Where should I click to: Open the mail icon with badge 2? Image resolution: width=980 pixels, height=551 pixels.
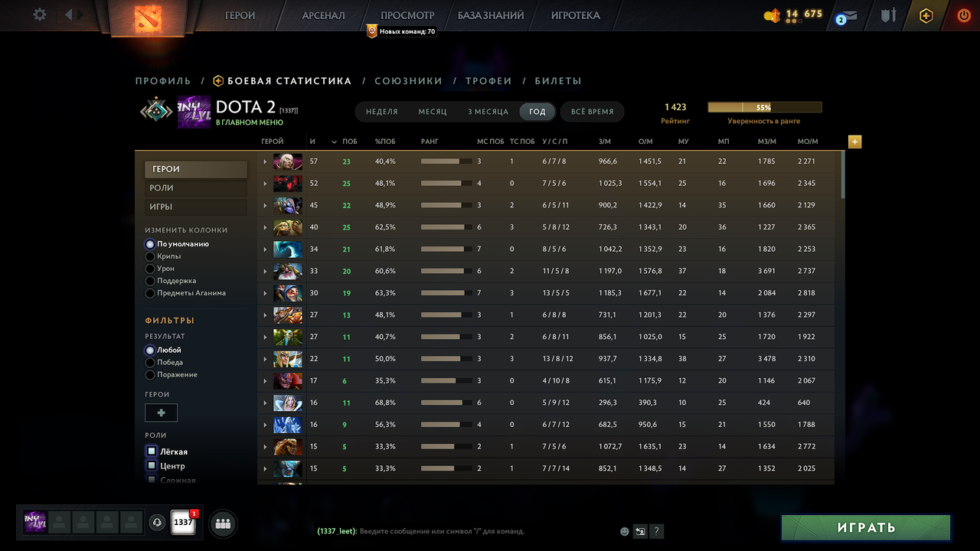848,15
